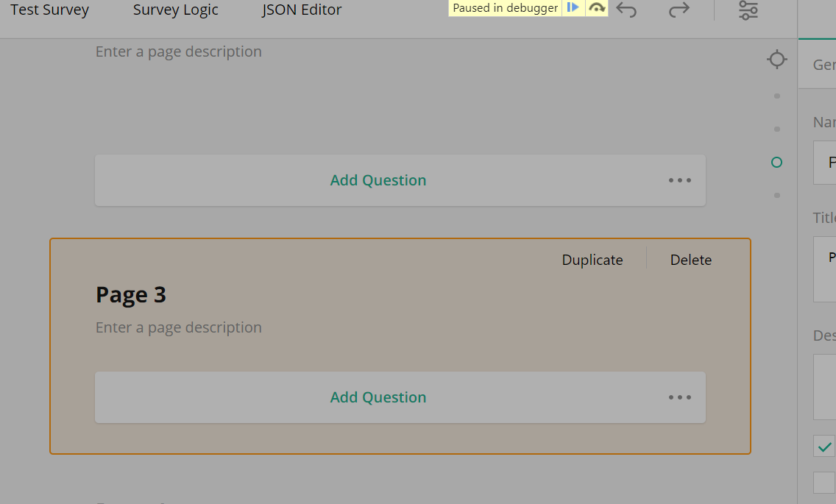Click the upper Add Question button
The image size is (836, 504).
378,180
